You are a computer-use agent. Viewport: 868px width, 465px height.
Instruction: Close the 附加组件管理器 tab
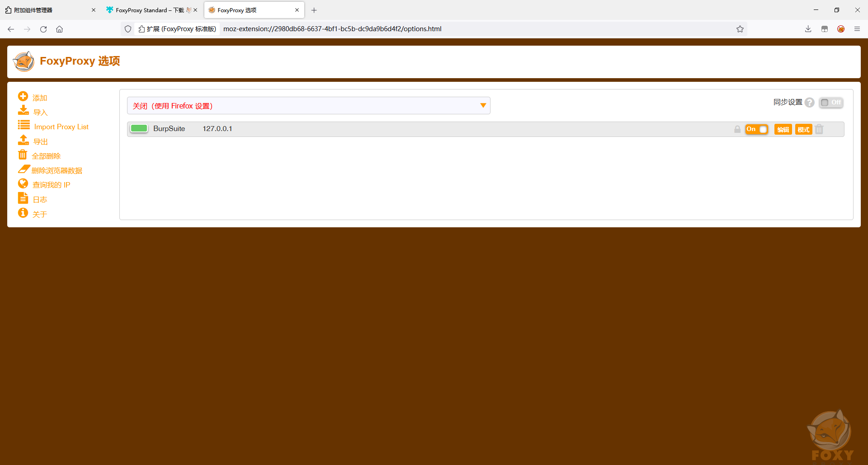94,10
